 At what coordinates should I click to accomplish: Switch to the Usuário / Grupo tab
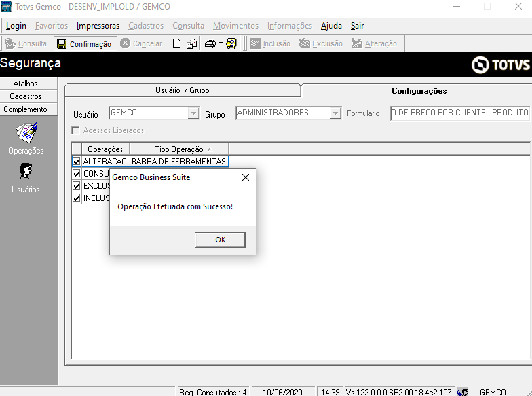(x=183, y=90)
